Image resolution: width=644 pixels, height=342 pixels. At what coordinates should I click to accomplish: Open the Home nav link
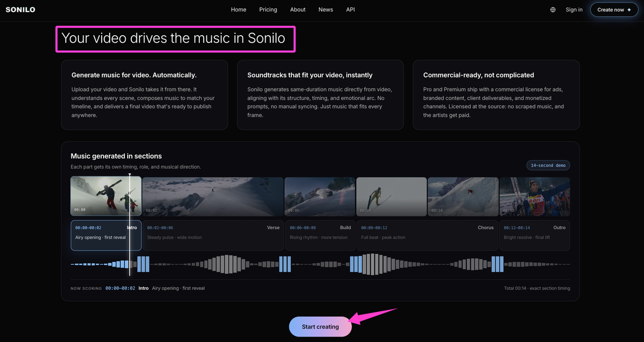pyautogui.click(x=238, y=10)
